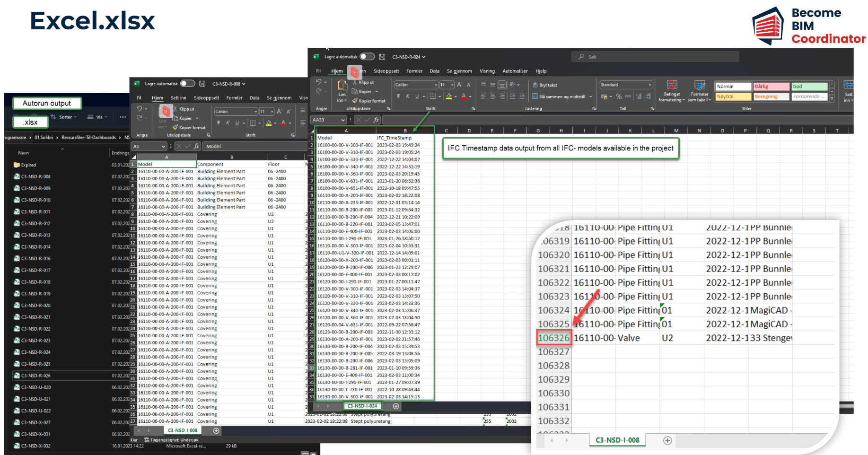Toggle underline U in C3-NSD-R-008 ribbon
Viewport: 868px width, 455px height.
pos(237,123)
